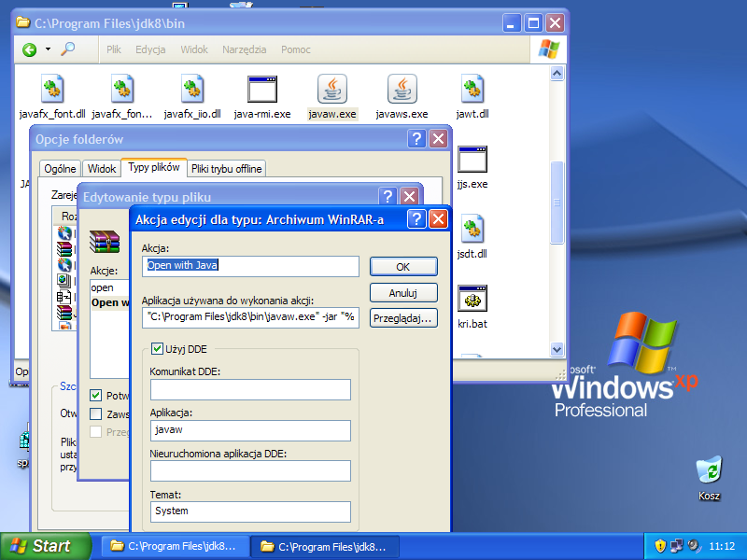The height and width of the screenshot is (560, 747).
Task: Click the Explorer vertical scrollbar thumb
Action: tap(557, 203)
